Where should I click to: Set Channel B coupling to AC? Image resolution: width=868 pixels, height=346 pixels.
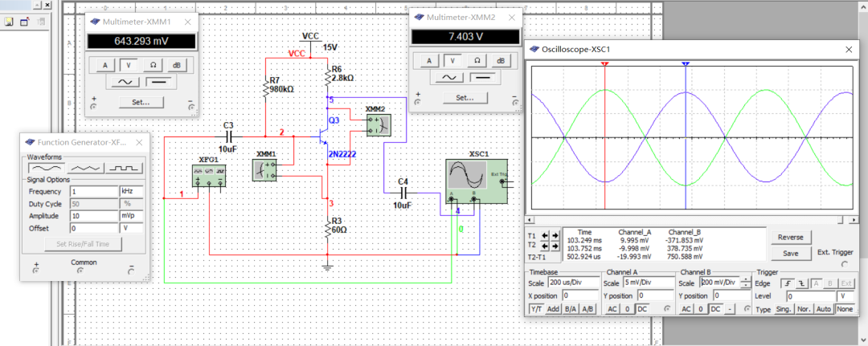(686, 309)
